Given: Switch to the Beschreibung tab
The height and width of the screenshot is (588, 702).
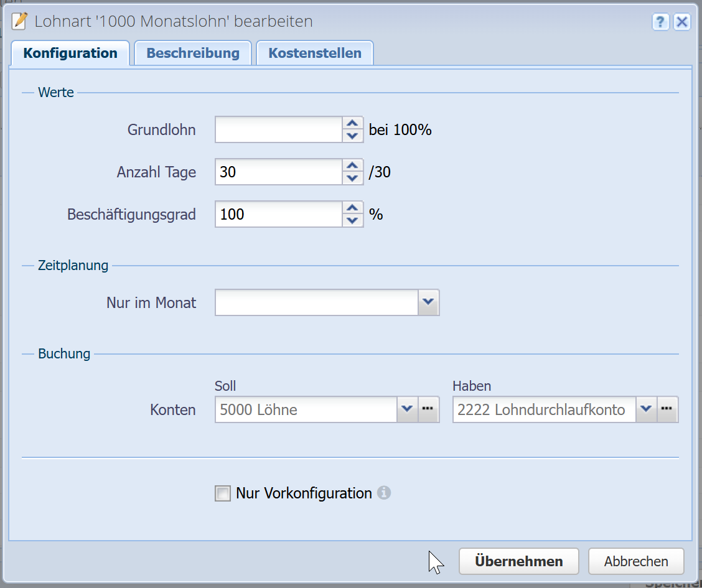Looking at the screenshot, I should [193, 54].
